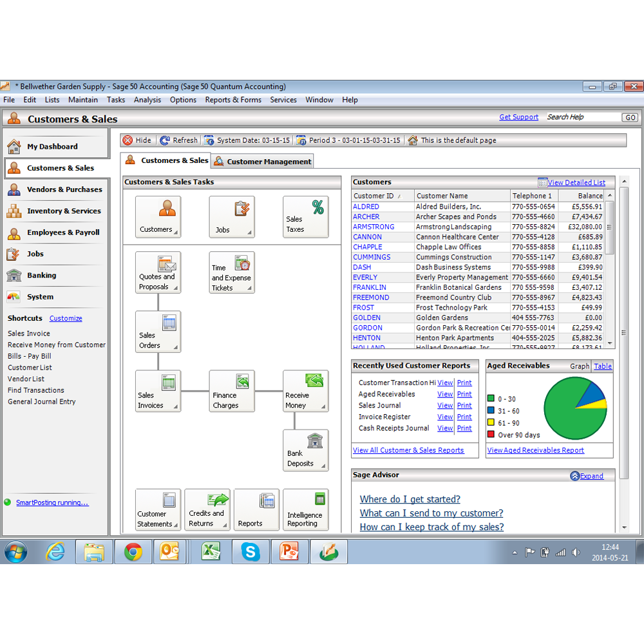Open the Services menu
The width and height of the screenshot is (644, 644).
283,100
